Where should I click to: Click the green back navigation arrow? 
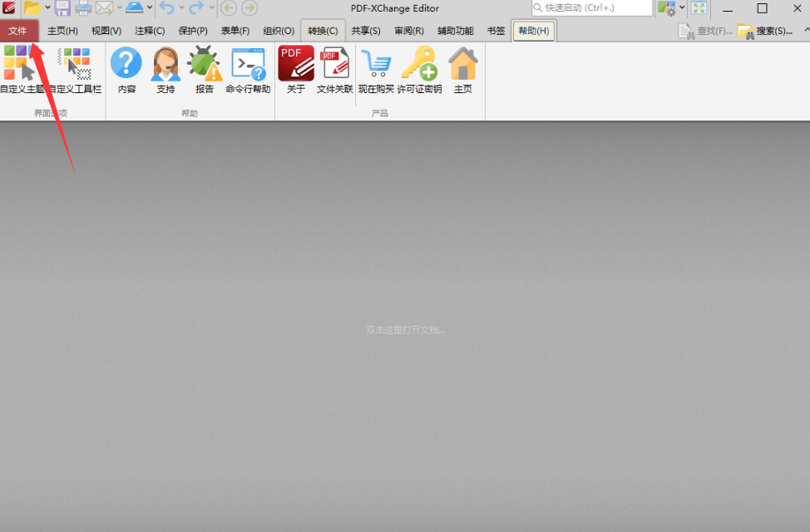coord(229,7)
